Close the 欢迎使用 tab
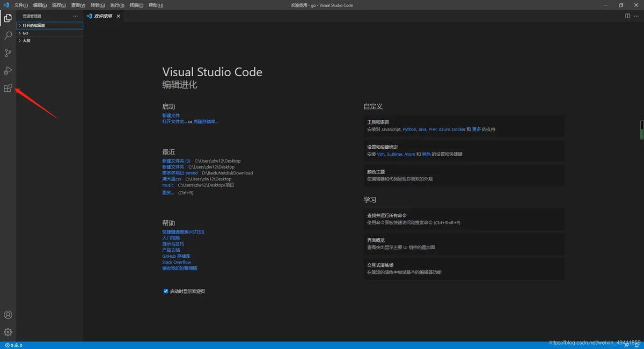This screenshot has height=349, width=644. click(119, 16)
